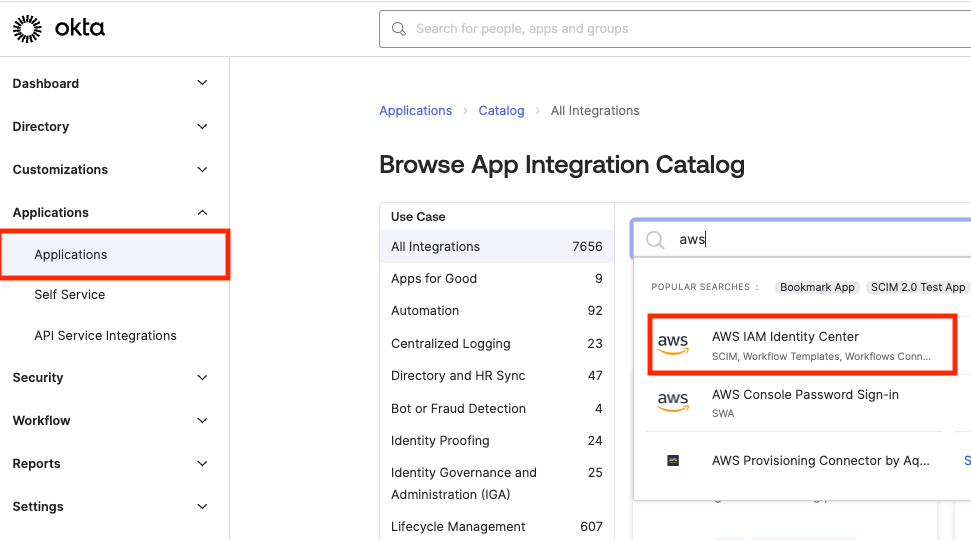Screen dimensions: 971x540
Task: Filter by Automation use case
Action: click(497, 311)
